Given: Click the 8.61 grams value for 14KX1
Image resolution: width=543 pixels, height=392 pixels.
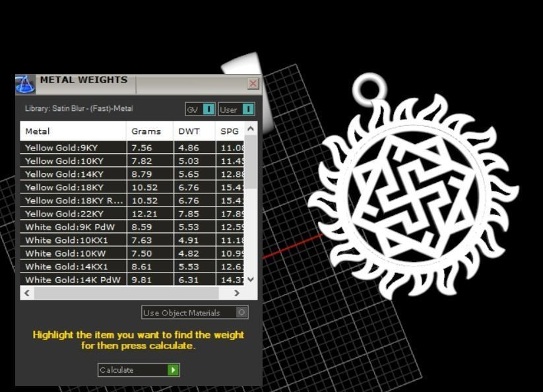Looking at the screenshot, I should click(142, 267).
